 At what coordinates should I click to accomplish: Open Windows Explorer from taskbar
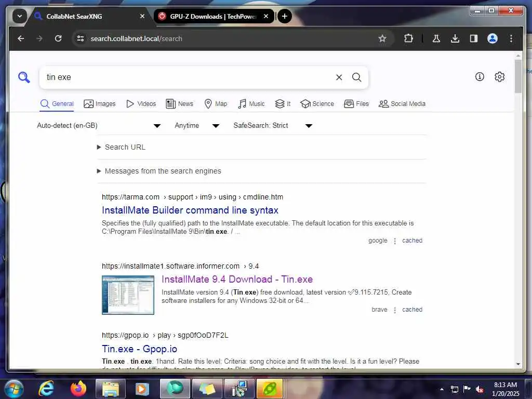(x=111, y=389)
